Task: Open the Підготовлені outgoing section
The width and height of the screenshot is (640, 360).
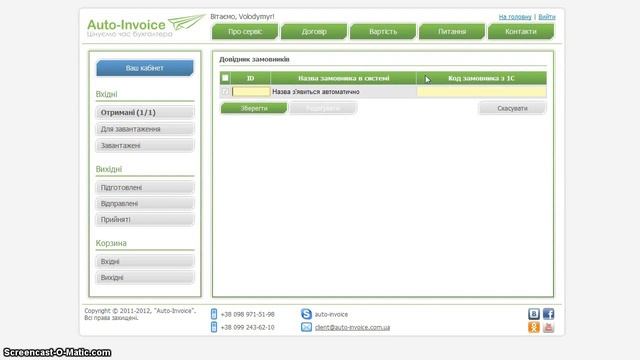Action: (x=145, y=187)
